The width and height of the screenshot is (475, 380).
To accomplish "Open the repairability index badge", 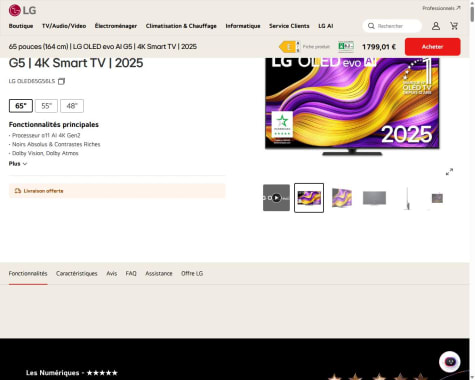I will click(x=346, y=47).
